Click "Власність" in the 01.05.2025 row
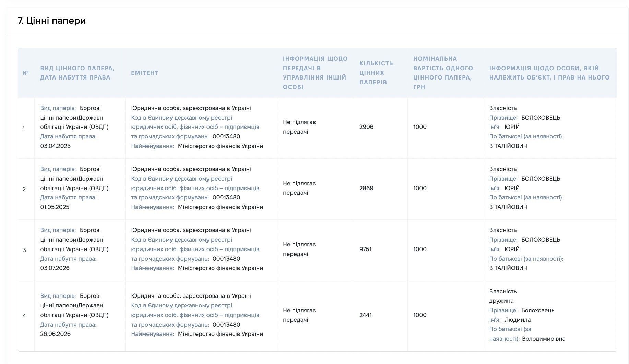Image resolution: width=629 pixels, height=364 pixels. [x=503, y=169]
